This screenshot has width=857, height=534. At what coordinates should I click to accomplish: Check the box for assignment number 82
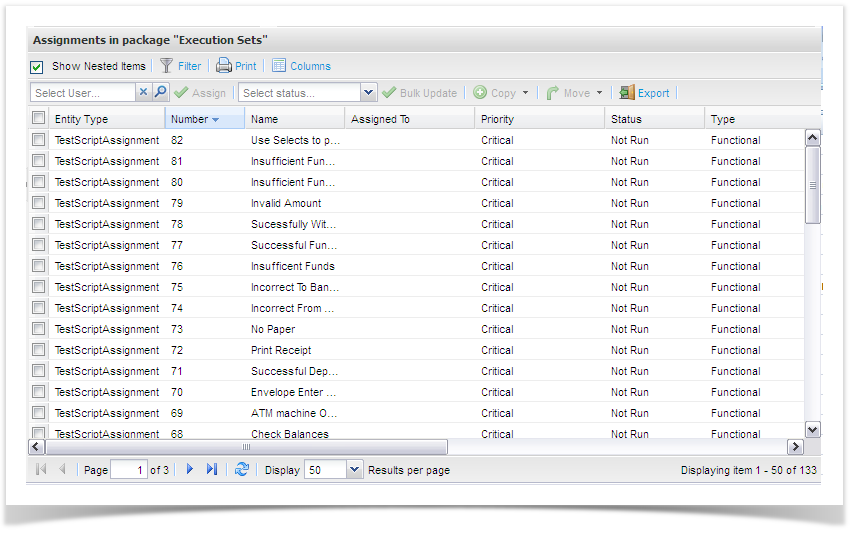(38, 140)
